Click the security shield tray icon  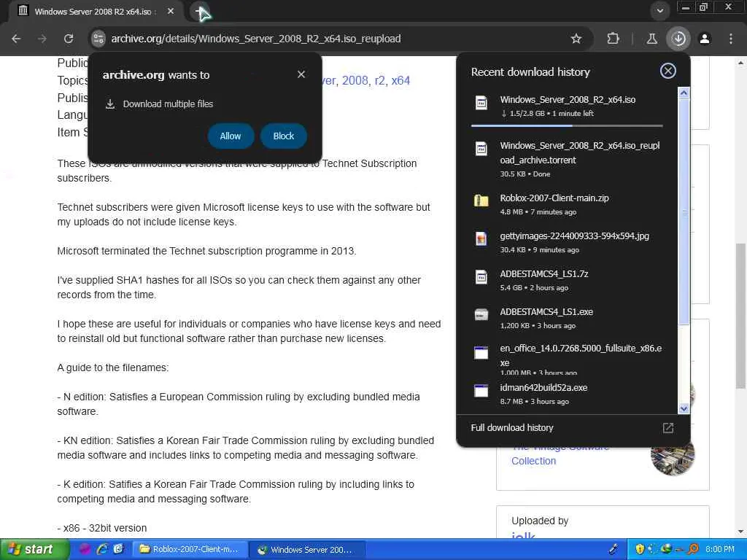click(639, 549)
